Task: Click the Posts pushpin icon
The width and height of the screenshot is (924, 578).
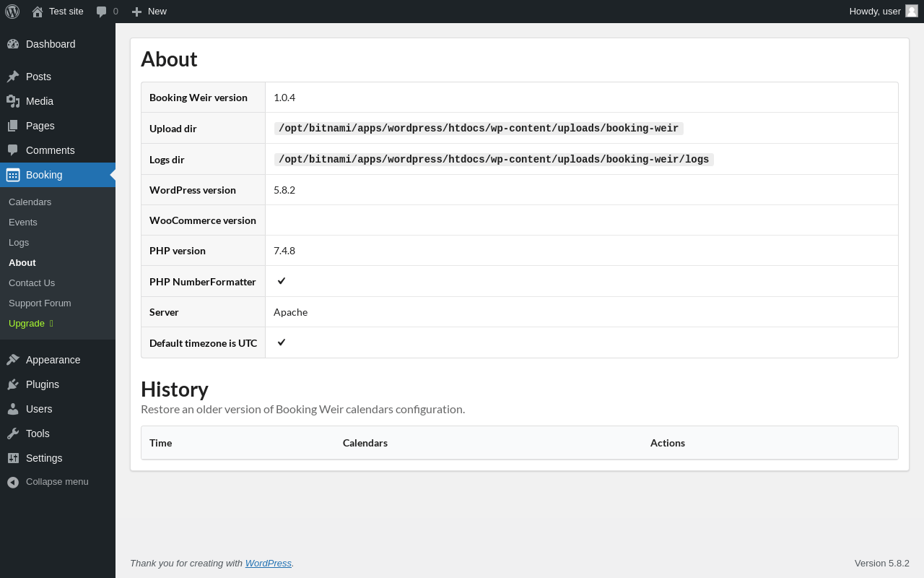Action: point(13,77)
